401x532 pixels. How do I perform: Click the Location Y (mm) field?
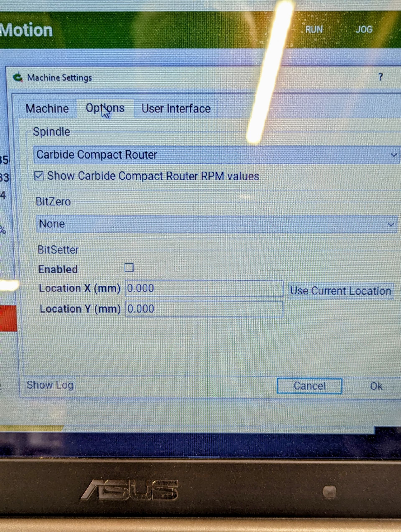(204, 309)
